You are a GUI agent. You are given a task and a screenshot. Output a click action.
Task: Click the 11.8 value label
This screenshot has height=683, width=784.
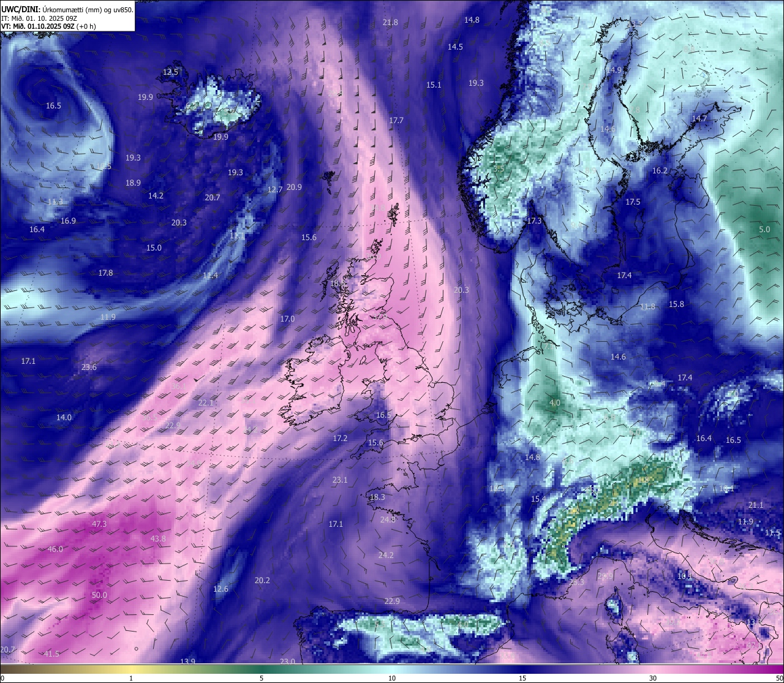coord(647,307)
